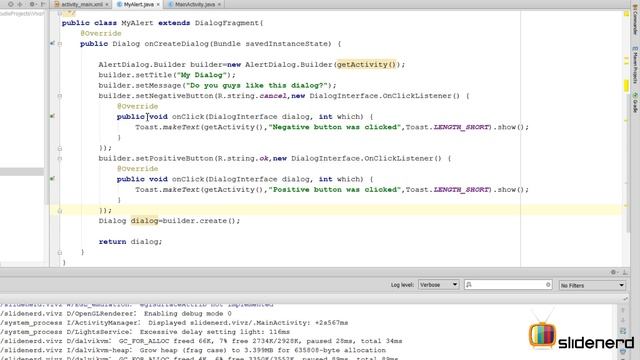Click the return dialog statement
Image resolution: width=640 pixels, height=360 pixels.
[130, 242]
